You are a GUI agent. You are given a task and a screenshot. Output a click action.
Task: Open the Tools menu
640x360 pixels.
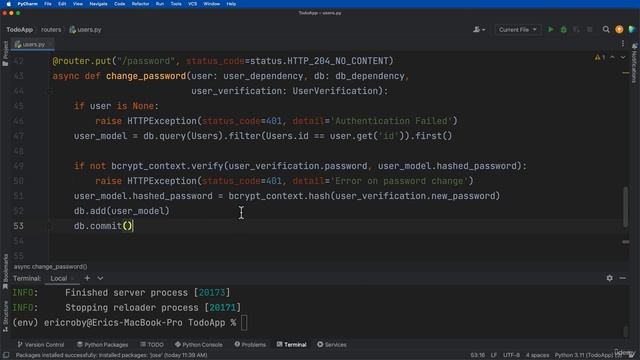(x=176, y=4)
